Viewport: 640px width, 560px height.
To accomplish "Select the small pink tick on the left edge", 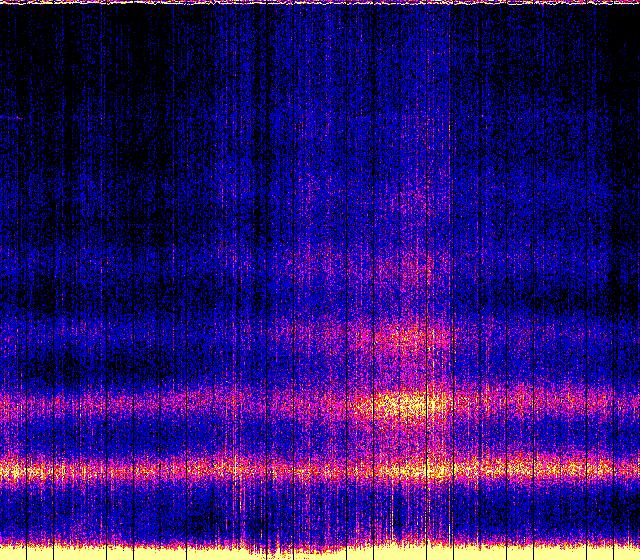I will (x=12, y=118).
